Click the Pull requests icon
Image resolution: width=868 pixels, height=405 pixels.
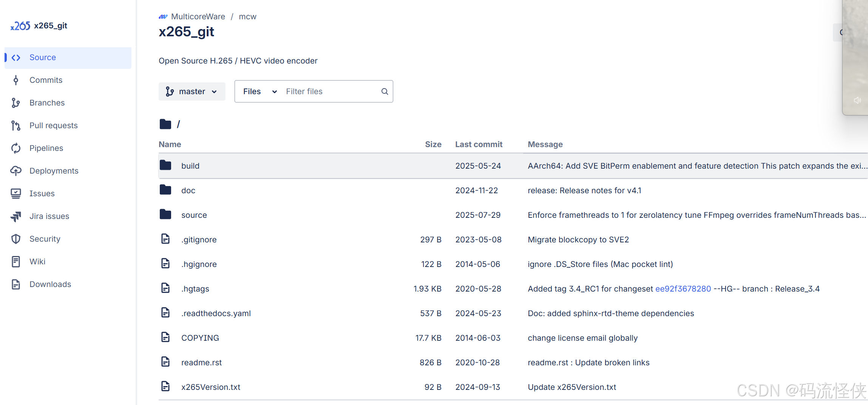16,126
